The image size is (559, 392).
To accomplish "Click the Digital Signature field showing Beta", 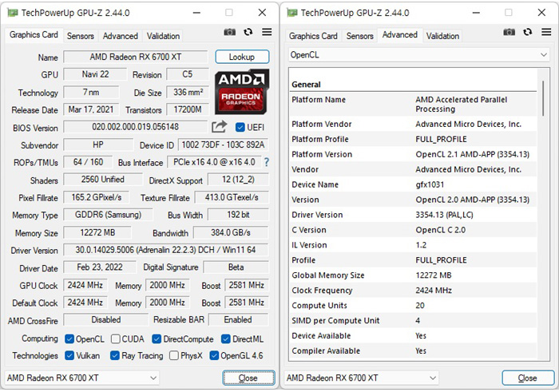I will tap(236, 267).
